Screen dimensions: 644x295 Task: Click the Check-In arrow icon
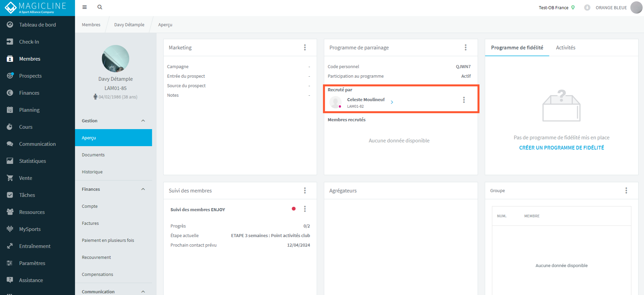(x=10, y=42)
